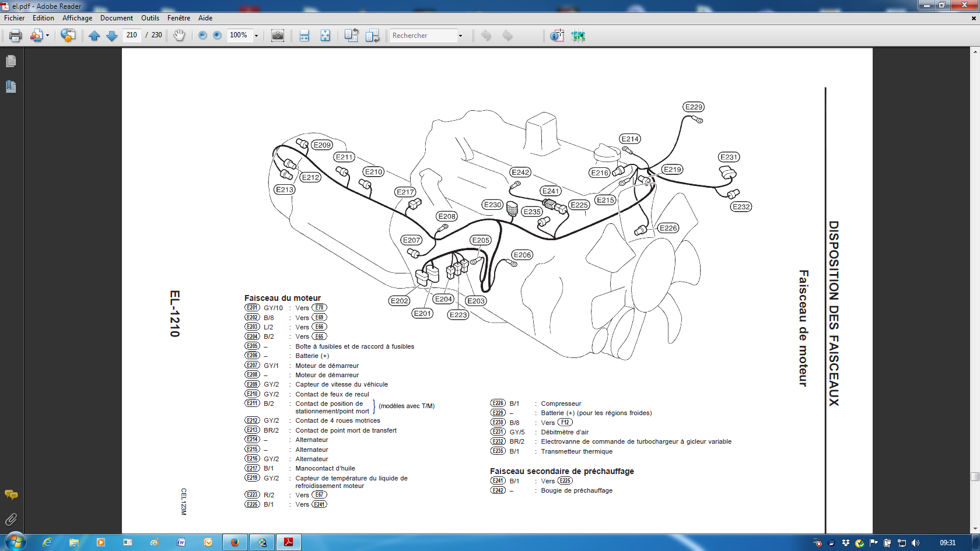Go to next page with down arrow

[x=112, y=36]
